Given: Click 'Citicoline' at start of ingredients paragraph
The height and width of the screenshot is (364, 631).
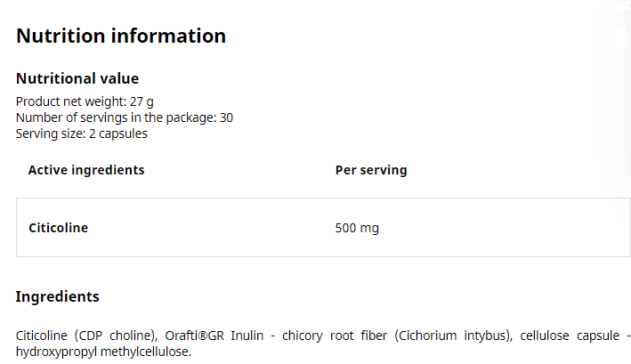Looking at the screenshot, I should pos(43,336).
